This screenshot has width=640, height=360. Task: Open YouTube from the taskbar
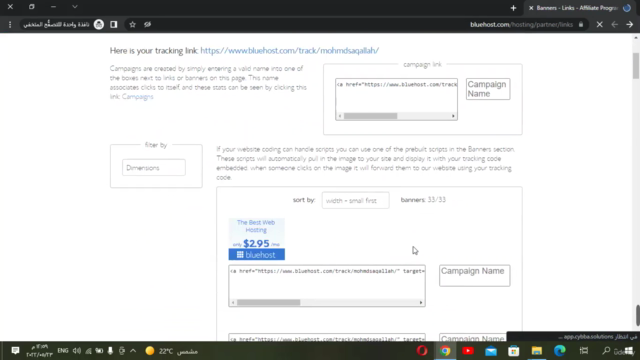pyautogui.click(x=468, y=351)
